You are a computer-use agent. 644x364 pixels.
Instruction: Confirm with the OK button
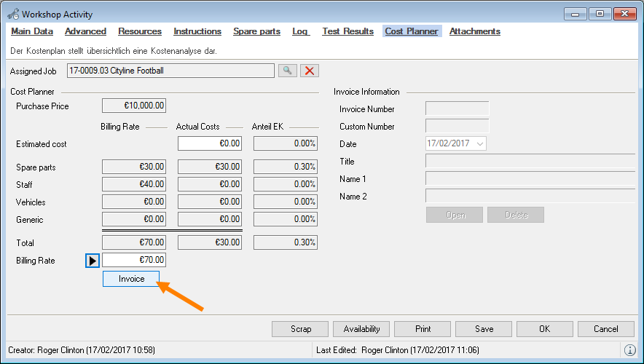click(x=544, y=329)
